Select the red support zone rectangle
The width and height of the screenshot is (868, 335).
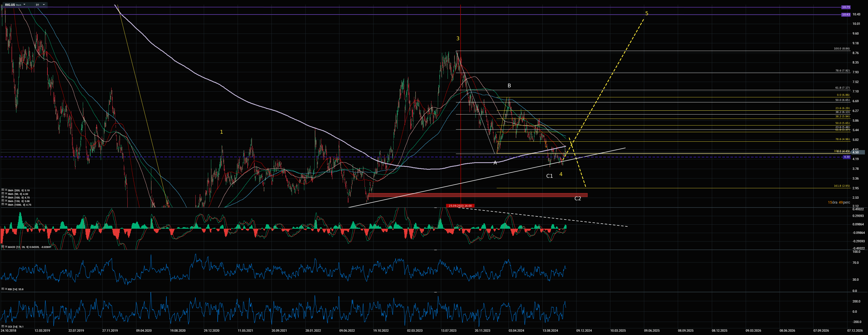pos(478,195)
